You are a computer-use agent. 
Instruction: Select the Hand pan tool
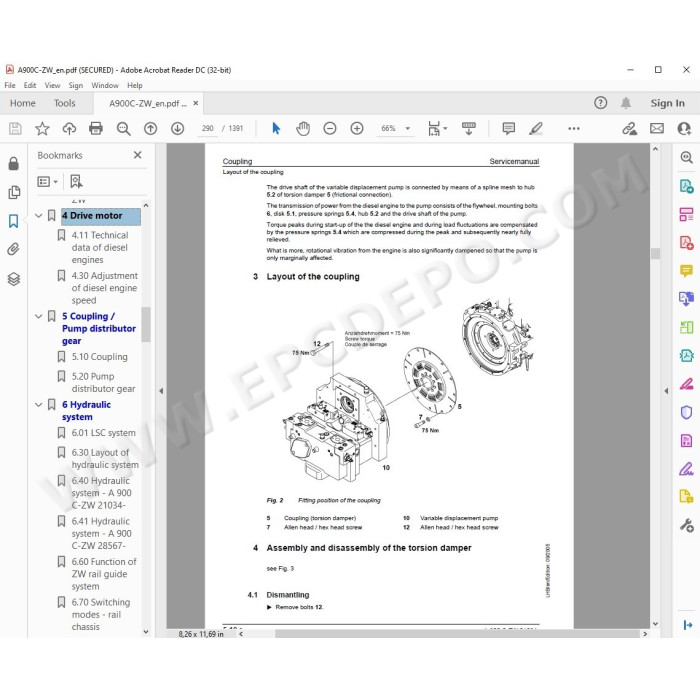(303, 129)
